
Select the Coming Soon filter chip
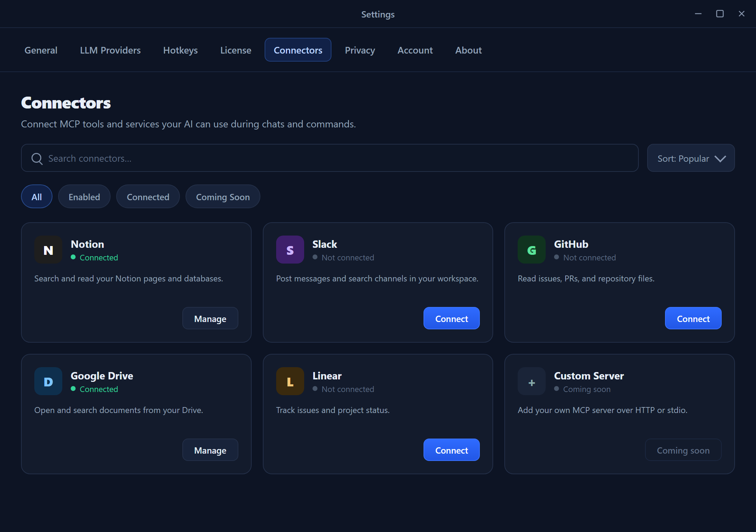[x=223, y=196]
